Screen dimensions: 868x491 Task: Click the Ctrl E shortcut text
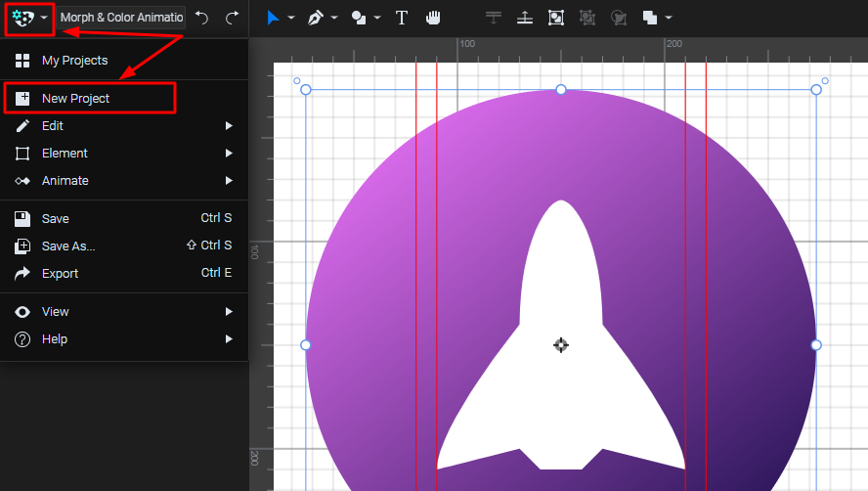point(216,273)
